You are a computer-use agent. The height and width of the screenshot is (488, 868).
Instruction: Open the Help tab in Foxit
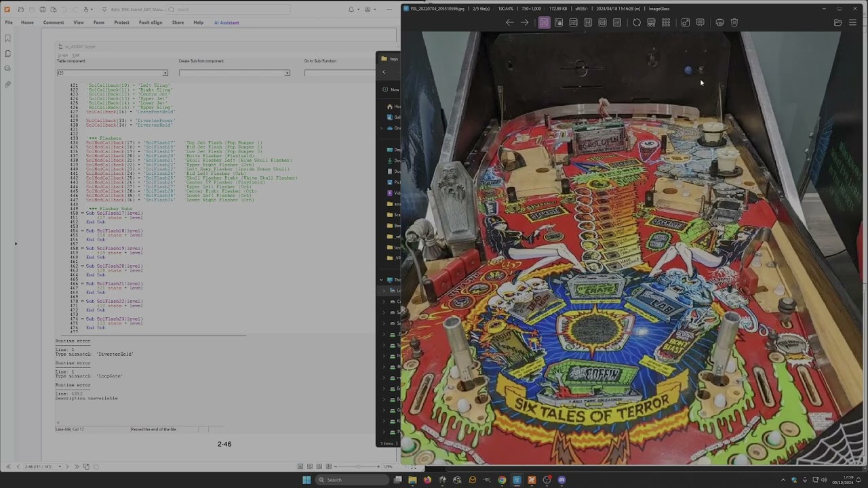click(x=198, y=22)
